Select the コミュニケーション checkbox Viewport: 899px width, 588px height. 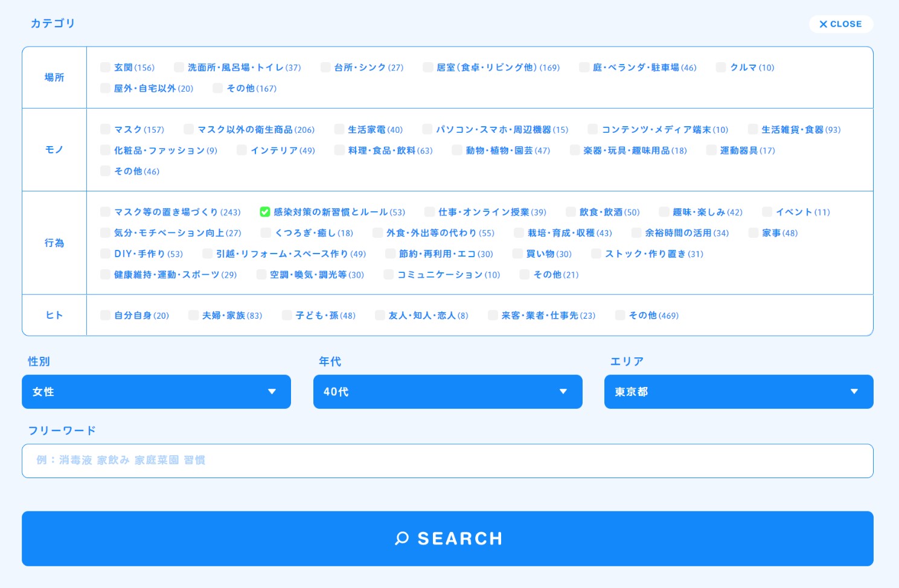click(x=389, y=275)
